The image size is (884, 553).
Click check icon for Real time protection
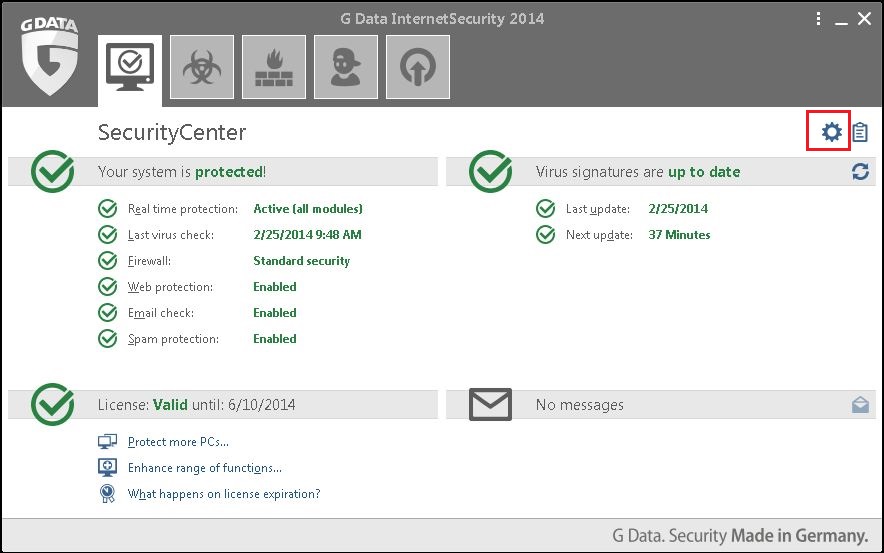(x=107, y=209)
